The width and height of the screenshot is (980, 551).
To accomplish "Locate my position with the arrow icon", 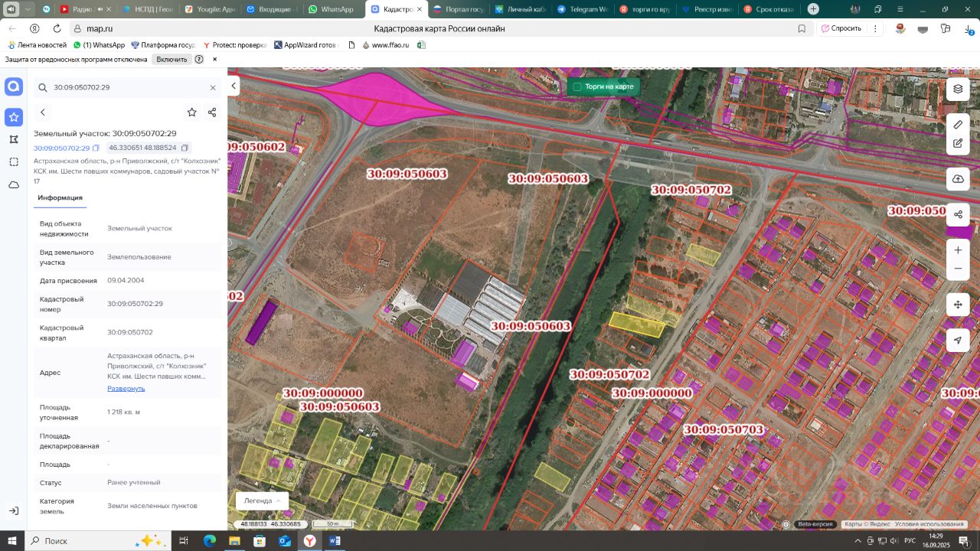I will 958,341.
